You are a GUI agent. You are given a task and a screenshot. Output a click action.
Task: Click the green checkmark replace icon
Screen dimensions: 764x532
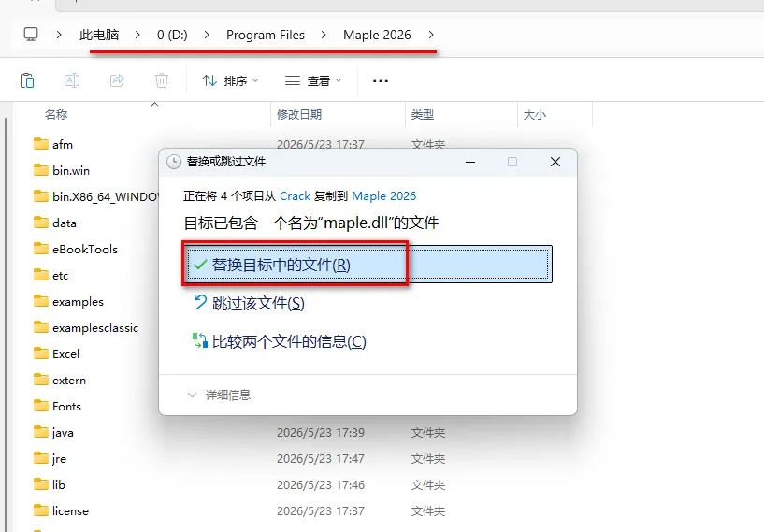(200, 265)
